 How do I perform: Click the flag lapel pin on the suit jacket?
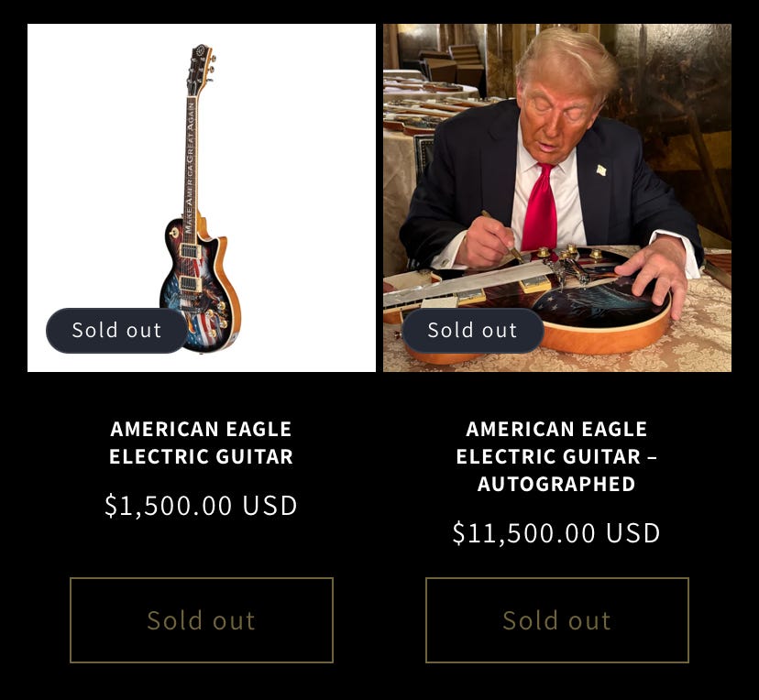click(601, 170)
